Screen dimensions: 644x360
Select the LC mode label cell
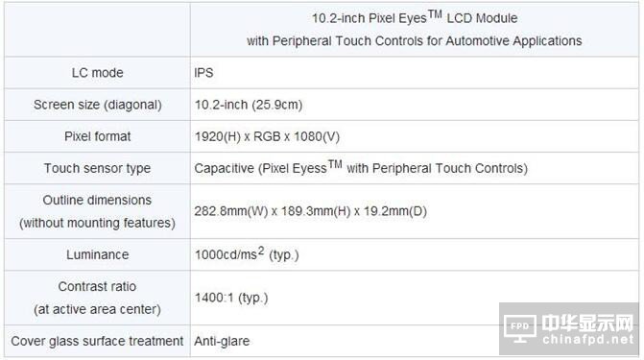(x=97, y=73)
